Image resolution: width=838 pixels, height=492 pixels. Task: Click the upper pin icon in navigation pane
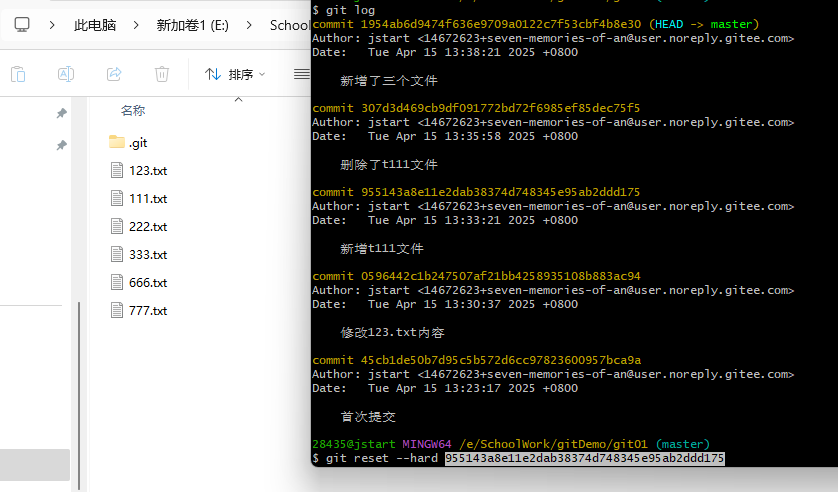(x=61, y=113)
